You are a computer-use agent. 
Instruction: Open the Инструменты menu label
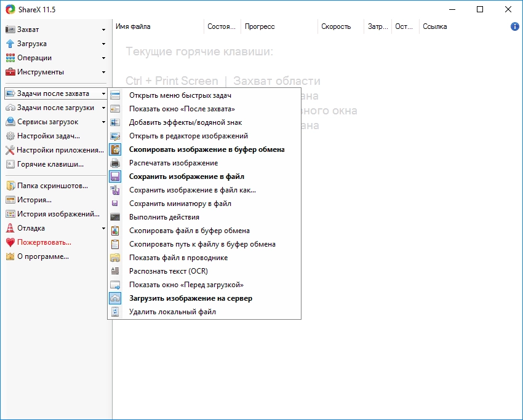pos(41,72)
